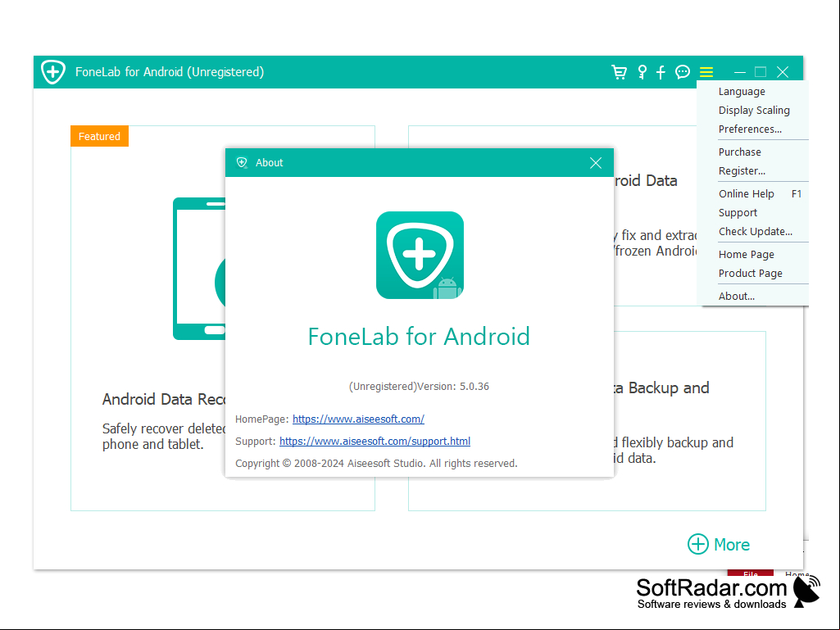Open the aiseesoft.com homepage link
Viewport: 840px width, 630px height.
(x=358, y=419)
